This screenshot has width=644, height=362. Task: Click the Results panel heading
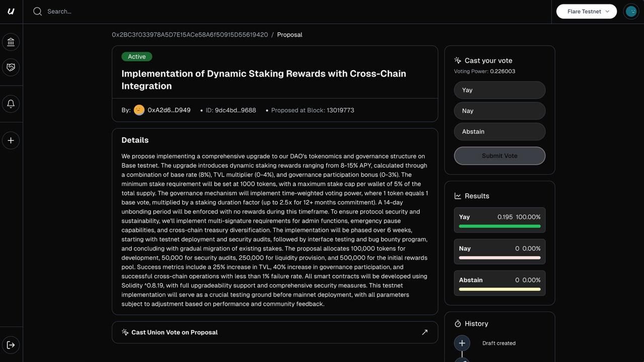(x=477, y=196)
